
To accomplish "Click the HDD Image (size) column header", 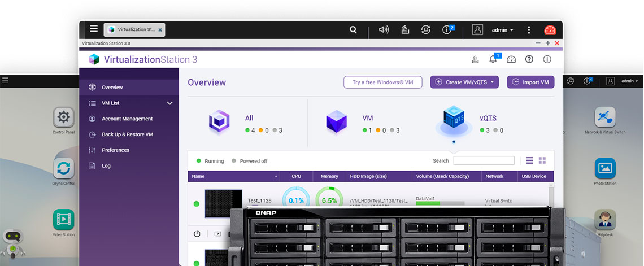I will (378, 176).
